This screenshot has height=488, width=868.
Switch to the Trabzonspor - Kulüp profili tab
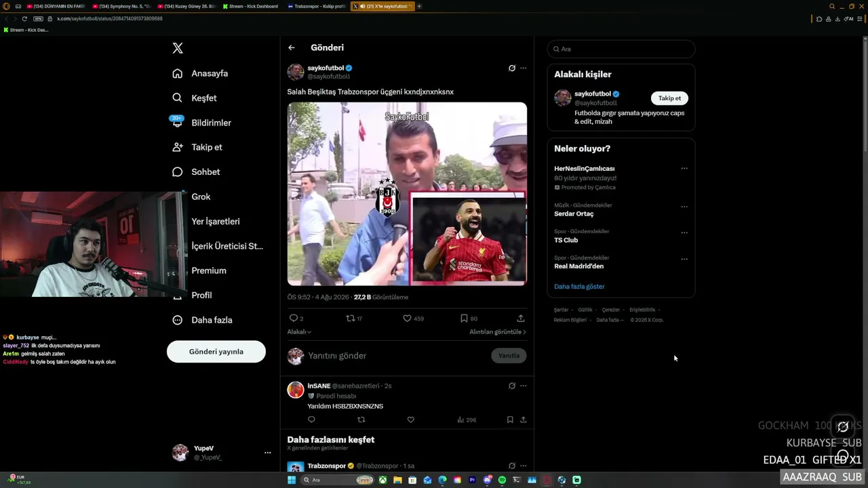[x=316, y=6]
